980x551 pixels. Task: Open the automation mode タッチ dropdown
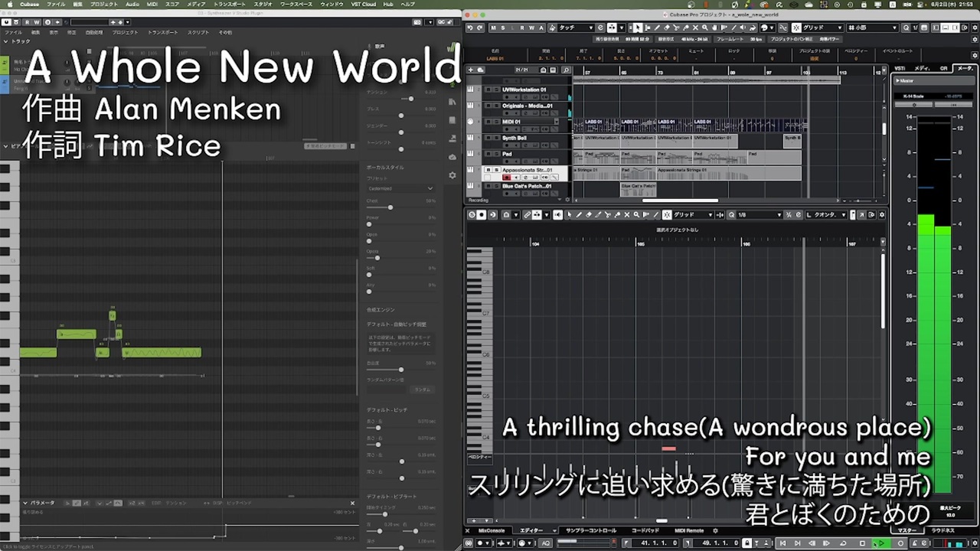pyautogui.click(x=576, y=28)
